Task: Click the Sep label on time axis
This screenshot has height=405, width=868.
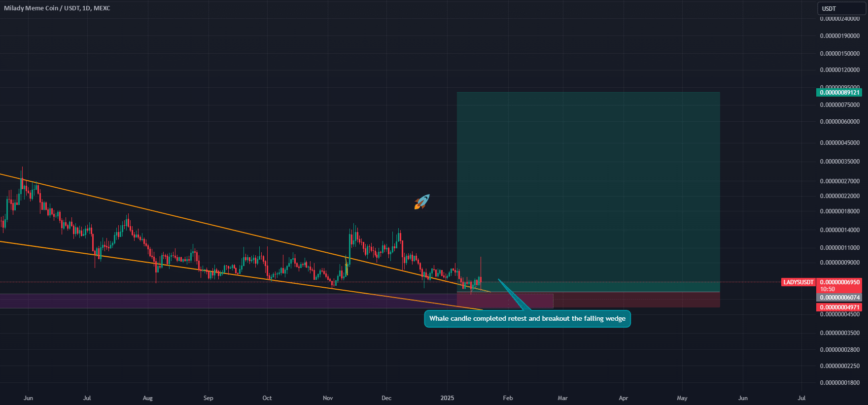Action: (208, 398)
